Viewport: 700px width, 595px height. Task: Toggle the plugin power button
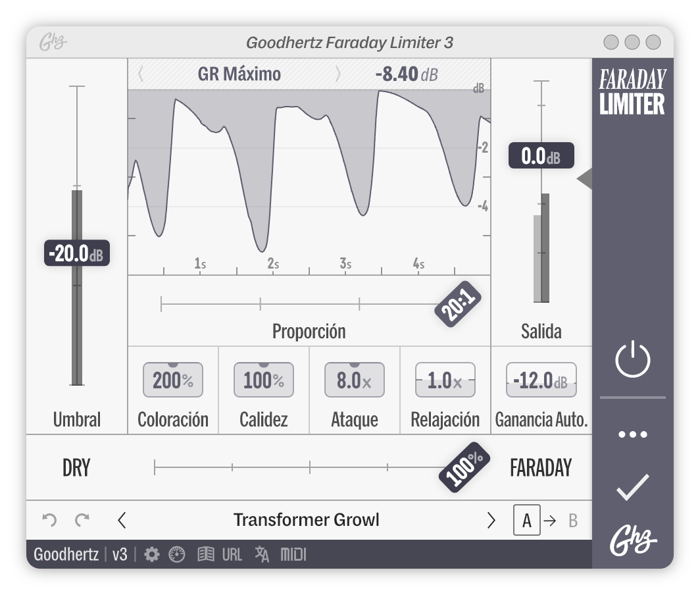point(633,359)
